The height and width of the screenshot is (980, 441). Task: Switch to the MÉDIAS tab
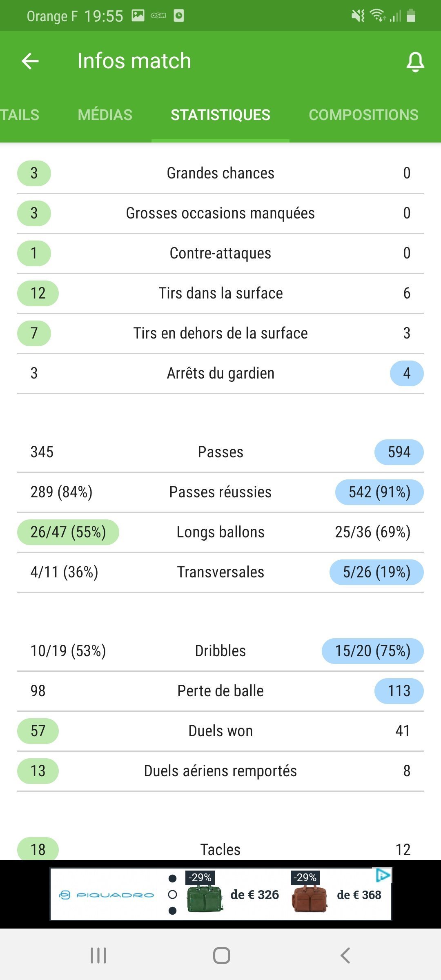click(105, 115)
